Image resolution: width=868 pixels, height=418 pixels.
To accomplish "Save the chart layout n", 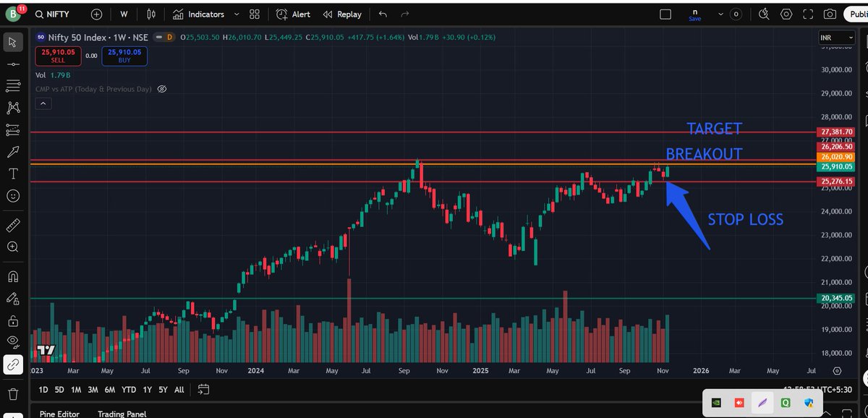I will [695, 14].
